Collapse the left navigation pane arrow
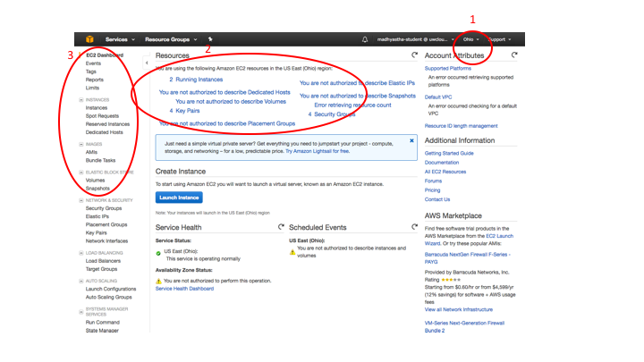 coord(147,63)
